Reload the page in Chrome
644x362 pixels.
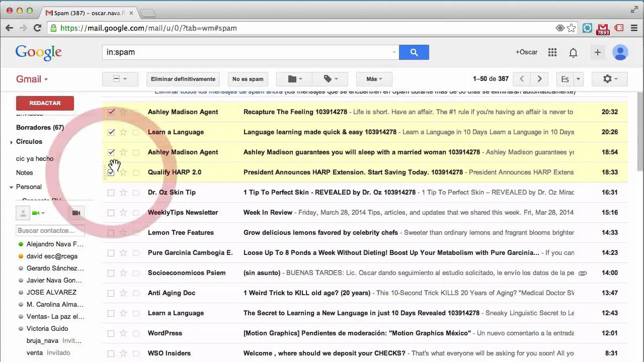point(37,28)
